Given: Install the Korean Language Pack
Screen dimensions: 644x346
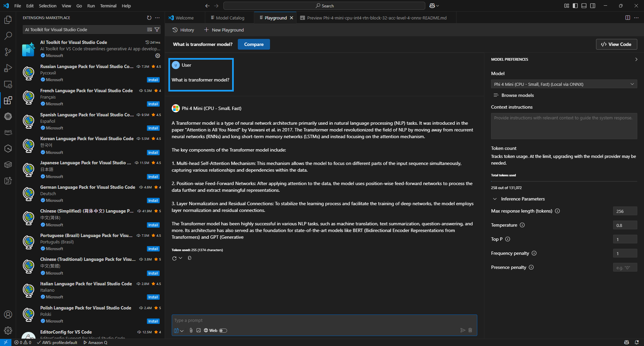Looking at the screenshot, I should (153, 153).
